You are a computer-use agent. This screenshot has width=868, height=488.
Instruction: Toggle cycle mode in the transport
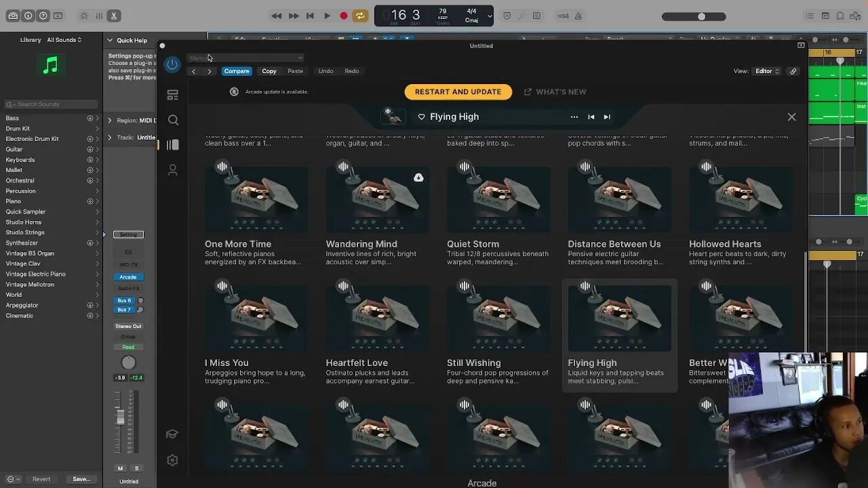360,16
